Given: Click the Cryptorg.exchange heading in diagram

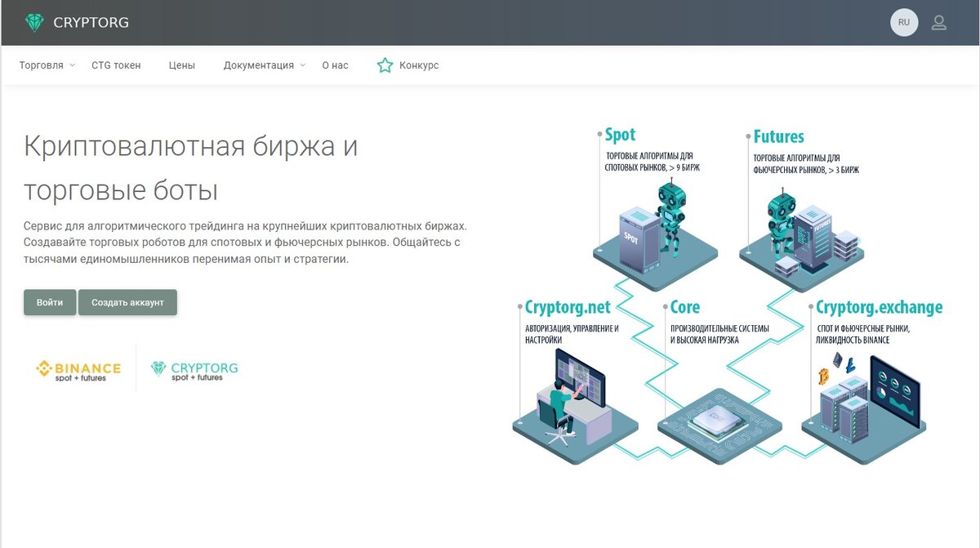Looking at the screenshot, I should tap(879, 308).
